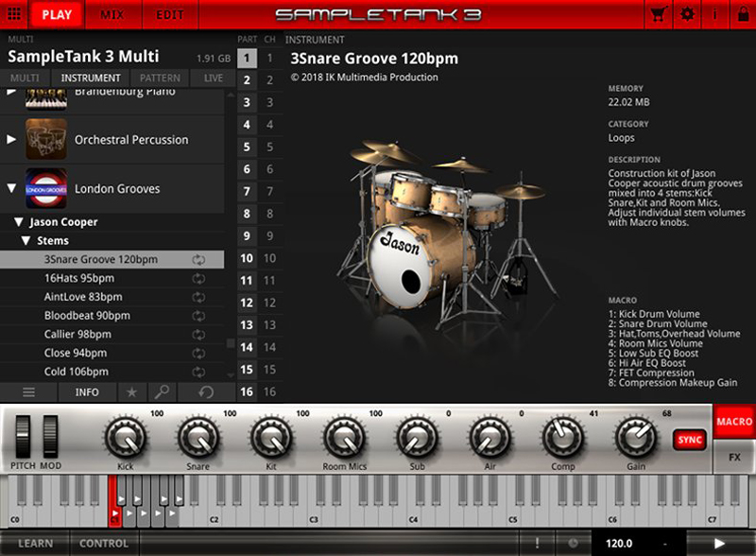Click the PITCH wheel
The width and height of the screenshot is (756, 556).
[x=23, y=436]
